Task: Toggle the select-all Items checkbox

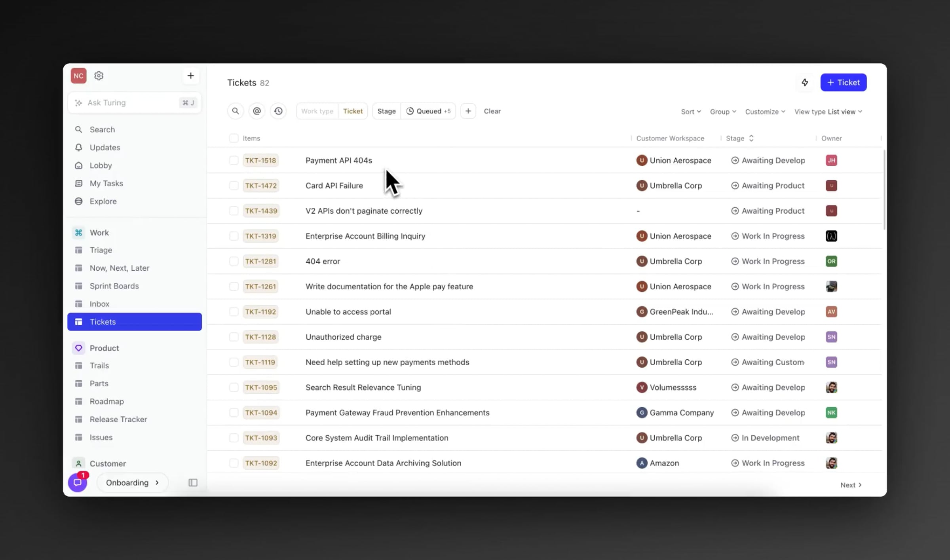Action: tap(234, 138)
